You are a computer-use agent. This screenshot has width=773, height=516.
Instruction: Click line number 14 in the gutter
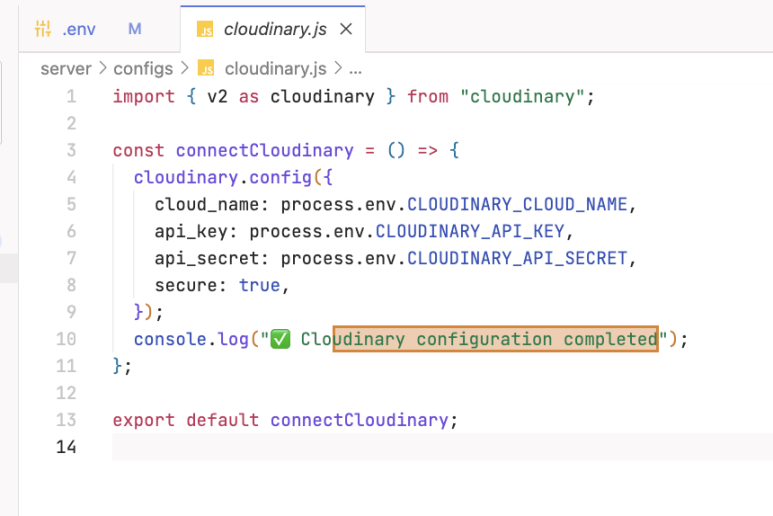[66, 447]
